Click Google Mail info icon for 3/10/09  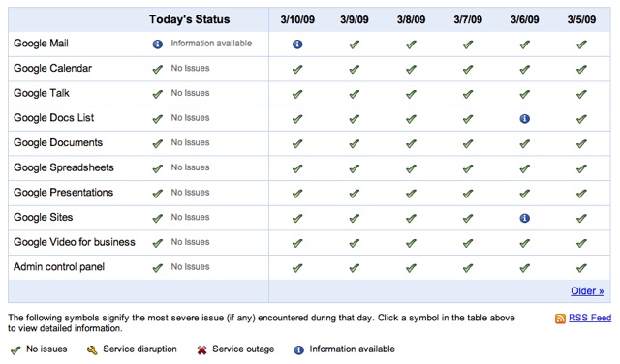click(297, 45)
